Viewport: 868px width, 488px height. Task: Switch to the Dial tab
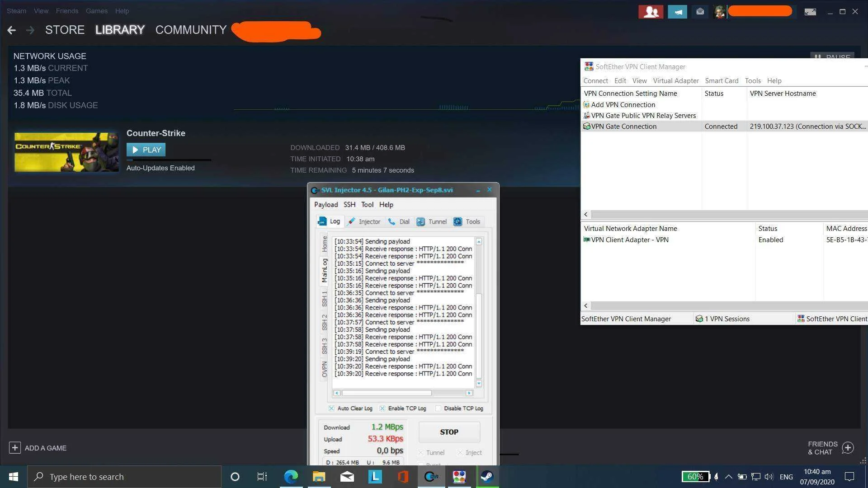tap(399, 221)
